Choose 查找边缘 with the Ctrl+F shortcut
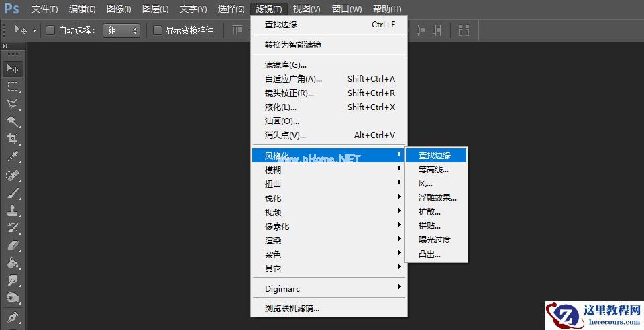Viewport: 644px width, 330px height. [x=329, y=25]
